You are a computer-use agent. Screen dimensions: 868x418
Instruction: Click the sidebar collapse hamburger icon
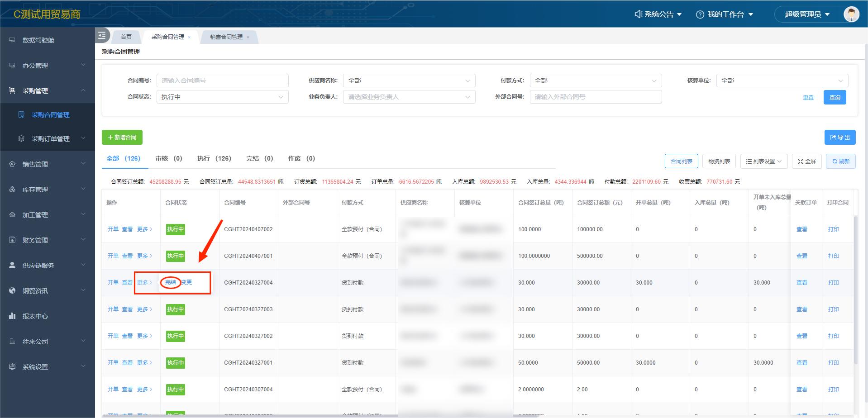pyautogui.click(x=102, y=35)
